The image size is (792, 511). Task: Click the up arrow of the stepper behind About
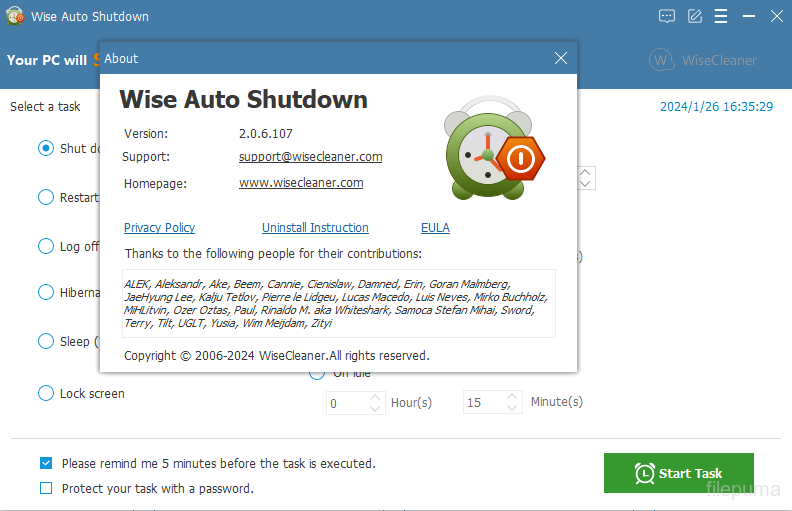click(x=585, y=172)
